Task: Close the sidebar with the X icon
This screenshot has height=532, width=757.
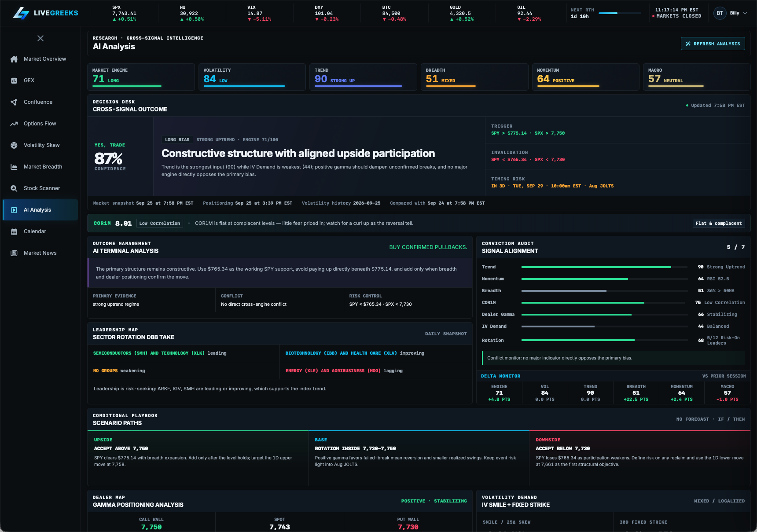Action: point(40,38)
